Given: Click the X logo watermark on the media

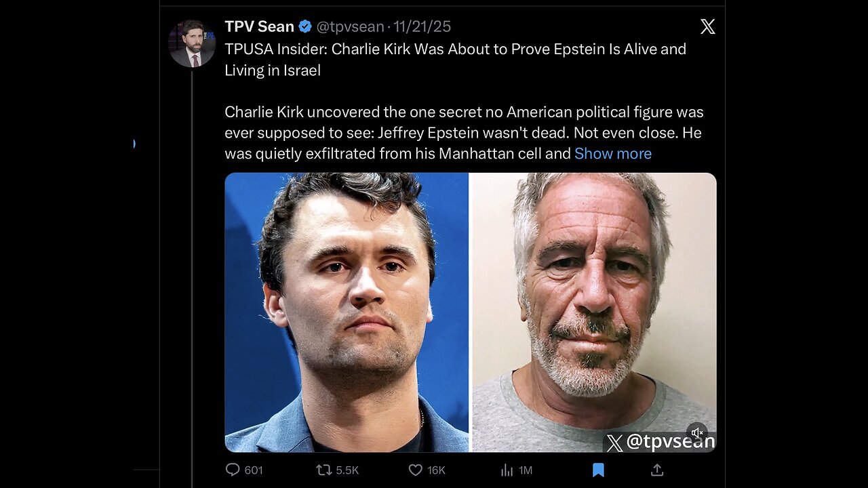Looking at the screenshot, I should [614, 443].
